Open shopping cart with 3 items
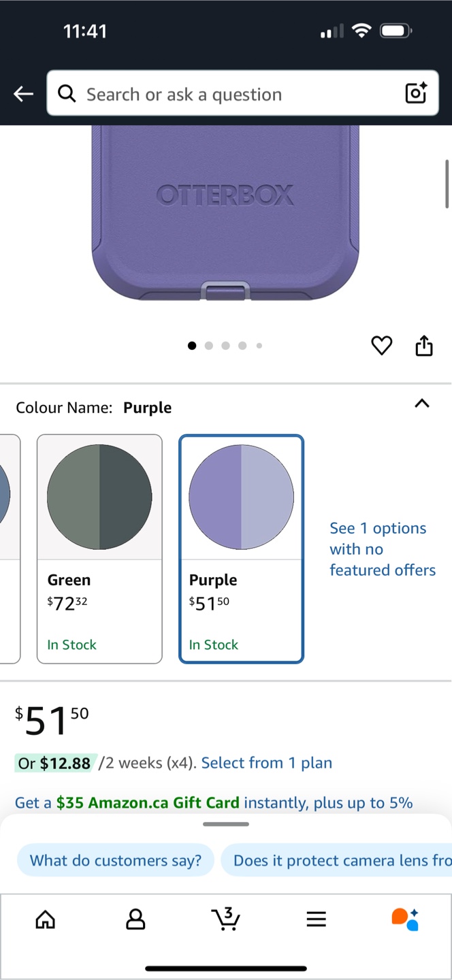Image resolution: width=452 pixels, height=980 pixels. click(225, 919)
